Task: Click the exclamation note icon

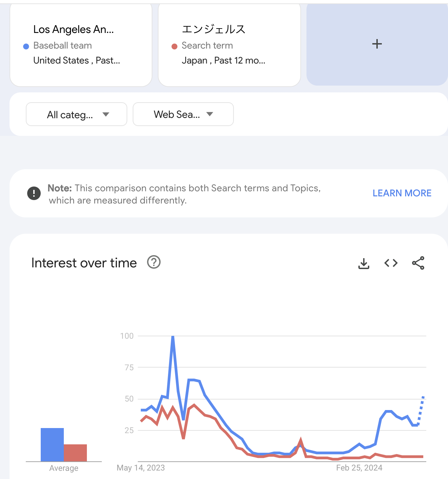Action: click(x=34, y=194)
